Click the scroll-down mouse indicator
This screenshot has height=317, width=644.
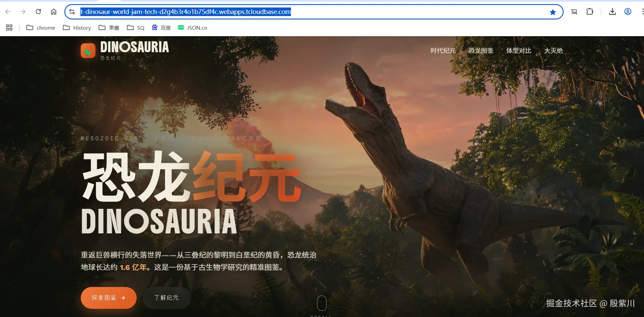pos(322,303)
